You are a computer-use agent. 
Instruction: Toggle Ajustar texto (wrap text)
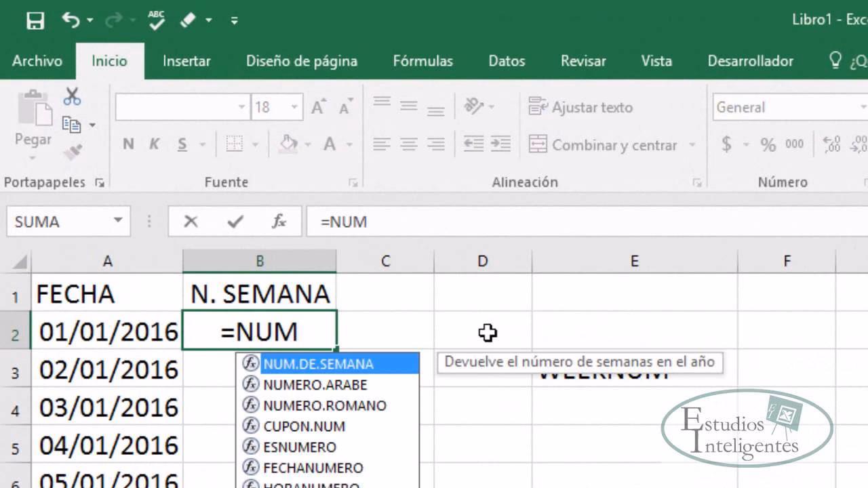point(580,107)
